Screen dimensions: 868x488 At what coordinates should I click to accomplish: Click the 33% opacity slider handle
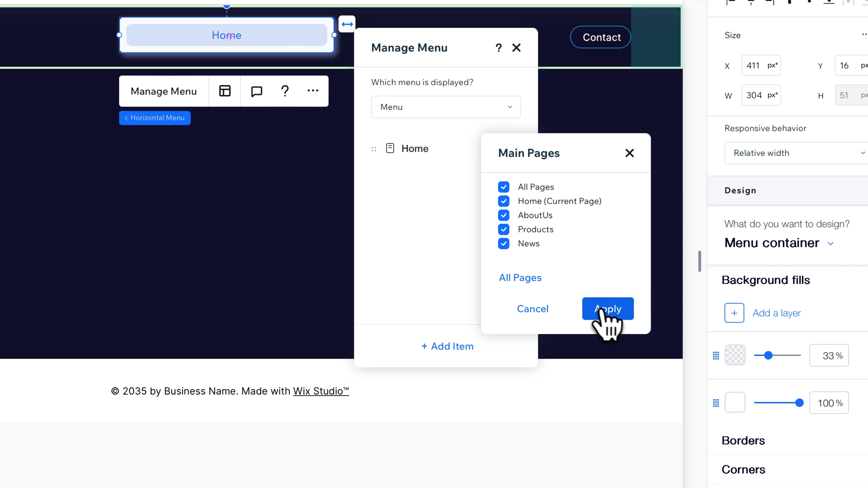click(768, 355)
